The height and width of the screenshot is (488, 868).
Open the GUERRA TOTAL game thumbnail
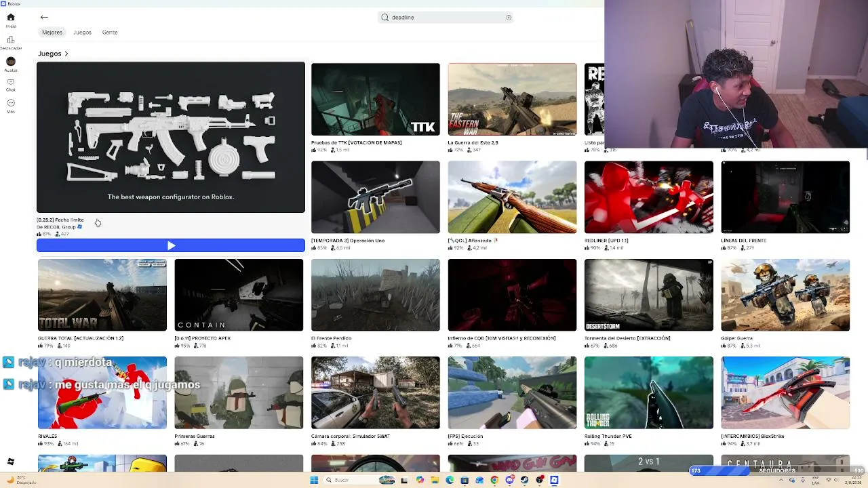tap(102, 295)
